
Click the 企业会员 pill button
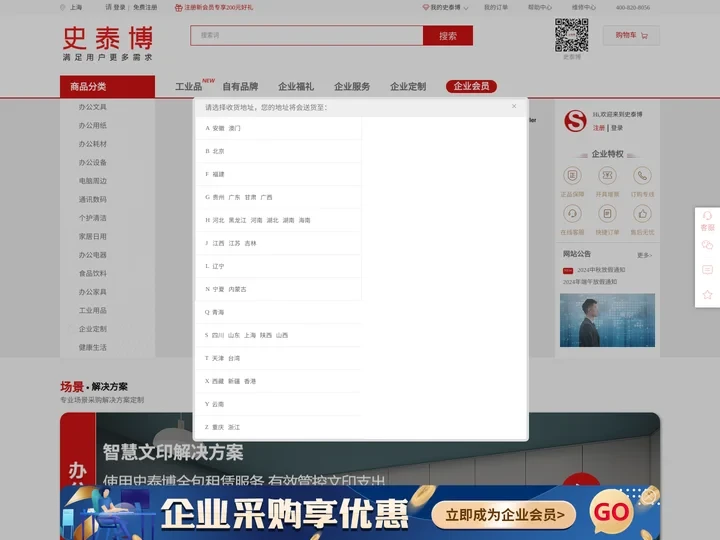(472, 86)
